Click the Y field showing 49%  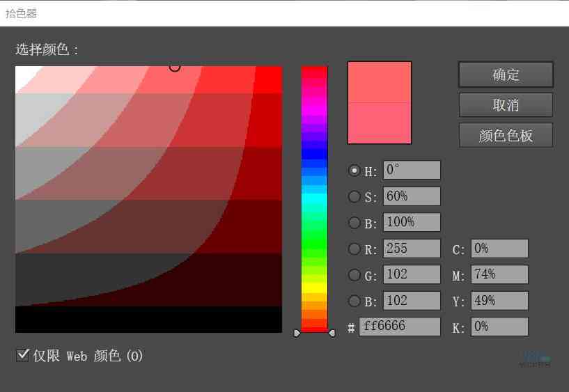coord(499,301)
